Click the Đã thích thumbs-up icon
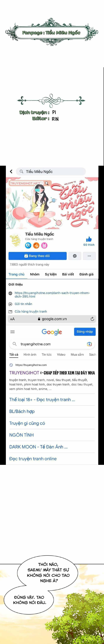This screenshot has height=644, width=104. point(89,239)
